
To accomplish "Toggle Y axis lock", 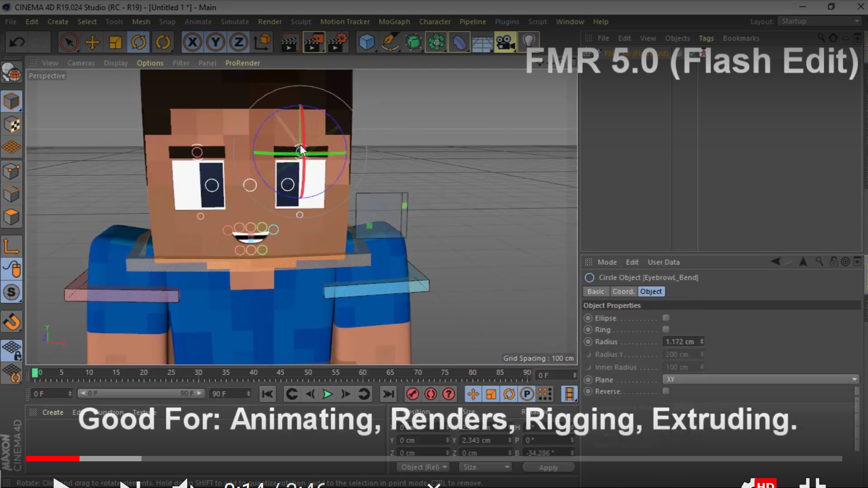I will pyautogui.click(x=216, y=42).
